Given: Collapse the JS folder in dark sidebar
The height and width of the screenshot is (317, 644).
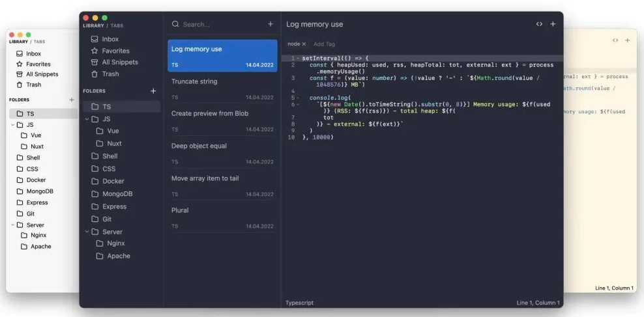Looking at the screenshot, I should pos(87,119).
